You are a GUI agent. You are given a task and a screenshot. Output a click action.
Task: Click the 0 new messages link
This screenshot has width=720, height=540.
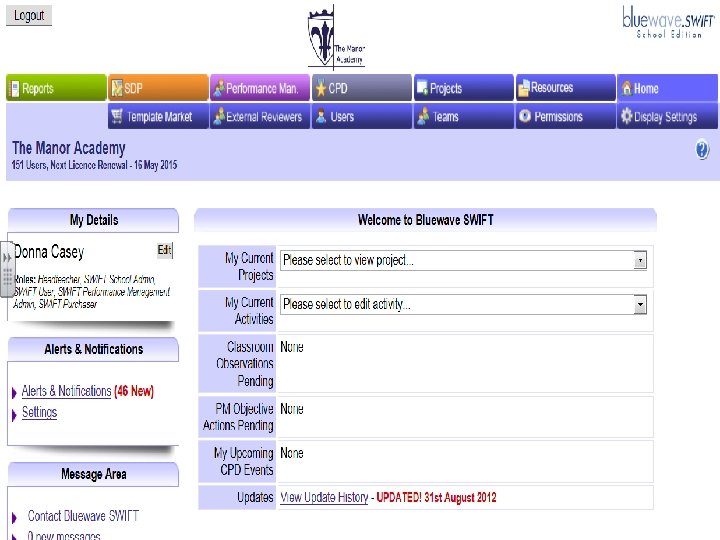[x=64, y=535]
